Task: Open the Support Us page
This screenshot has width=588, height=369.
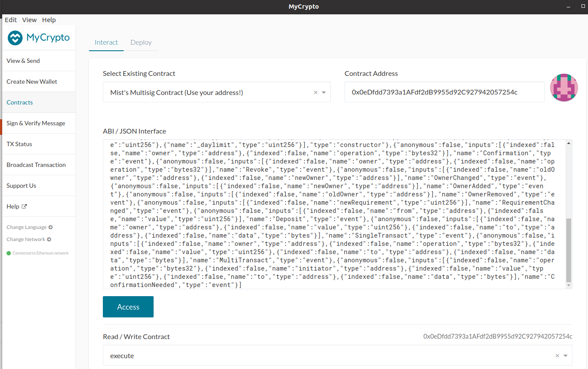Action: 39,186
